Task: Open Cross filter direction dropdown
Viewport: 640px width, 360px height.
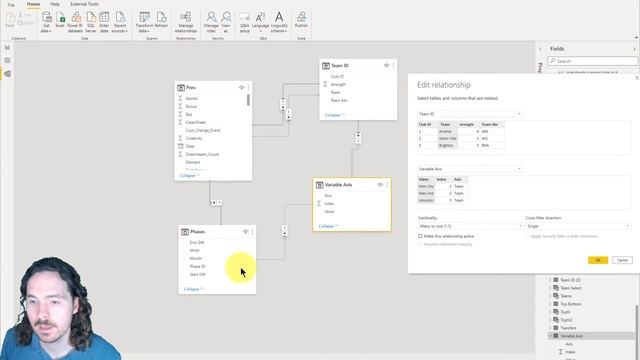Action: [x=578, y=226]
